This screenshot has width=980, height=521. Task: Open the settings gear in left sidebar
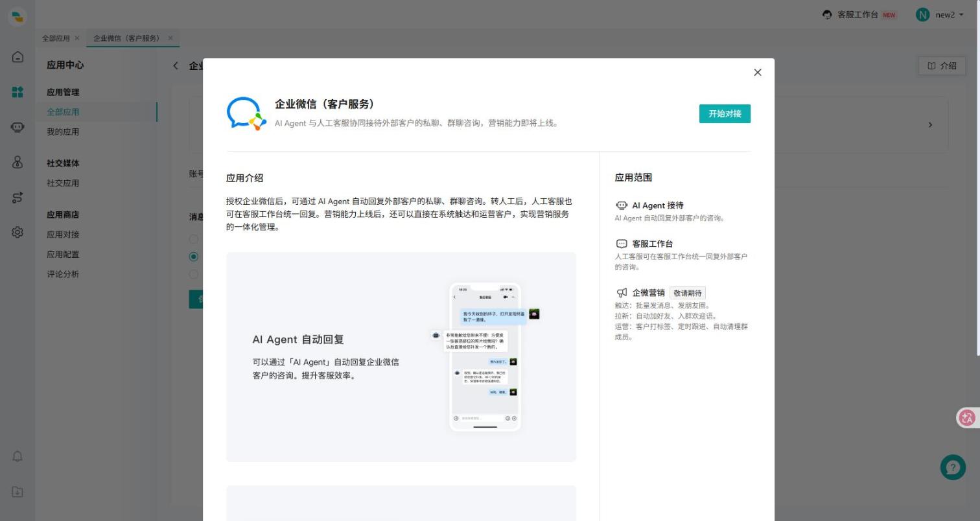pos(17,232)
